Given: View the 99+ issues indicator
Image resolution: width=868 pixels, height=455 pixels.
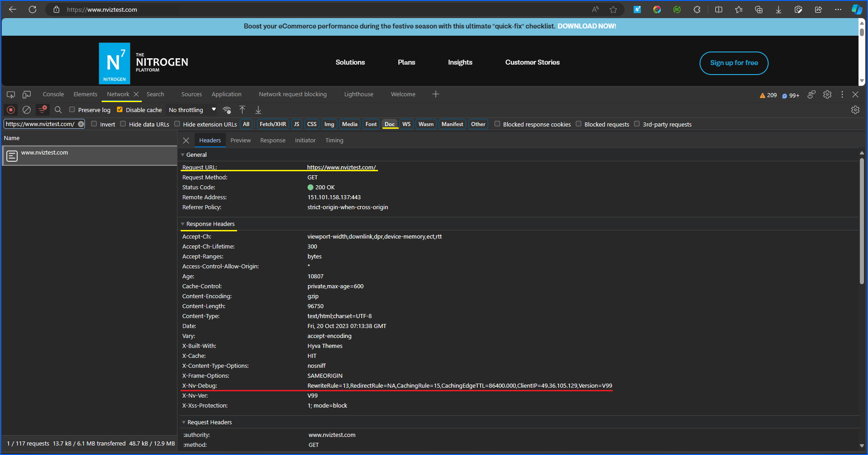Looking at the screenshot, I should pyautogui.click(x=791, y=95).
